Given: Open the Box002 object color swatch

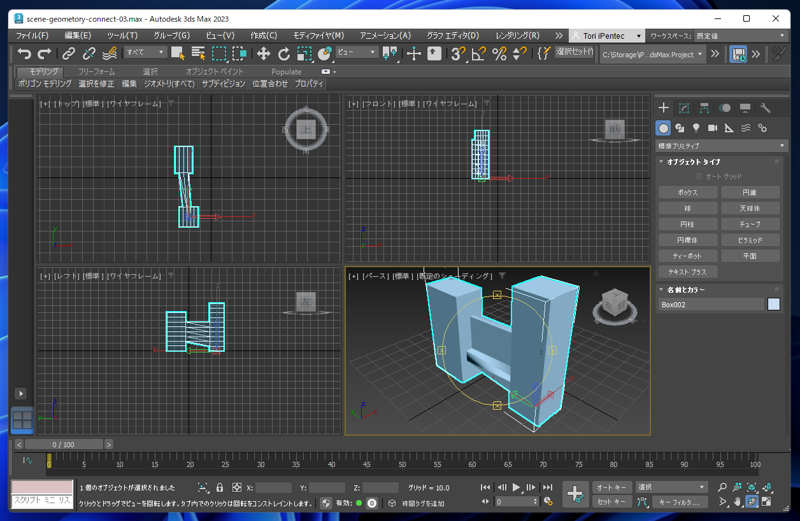Looking at the screenshot, I should pos(773,304).
